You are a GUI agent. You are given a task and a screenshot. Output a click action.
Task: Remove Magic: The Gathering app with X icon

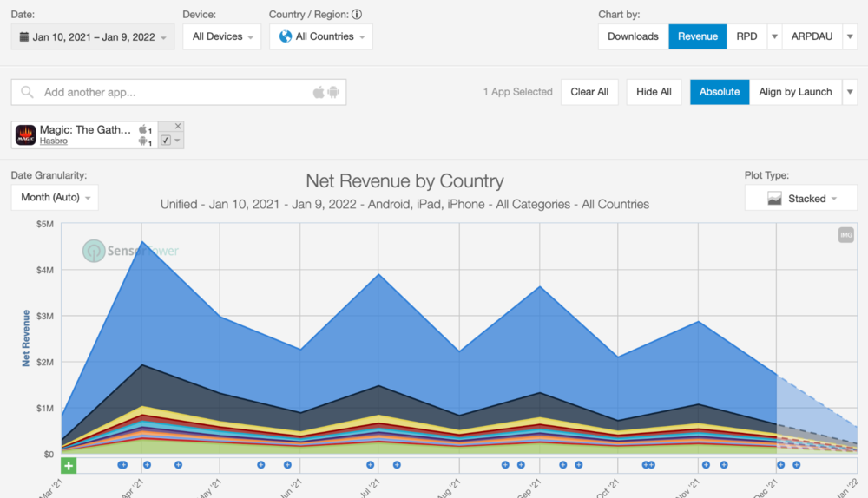[x=178, y=126]
